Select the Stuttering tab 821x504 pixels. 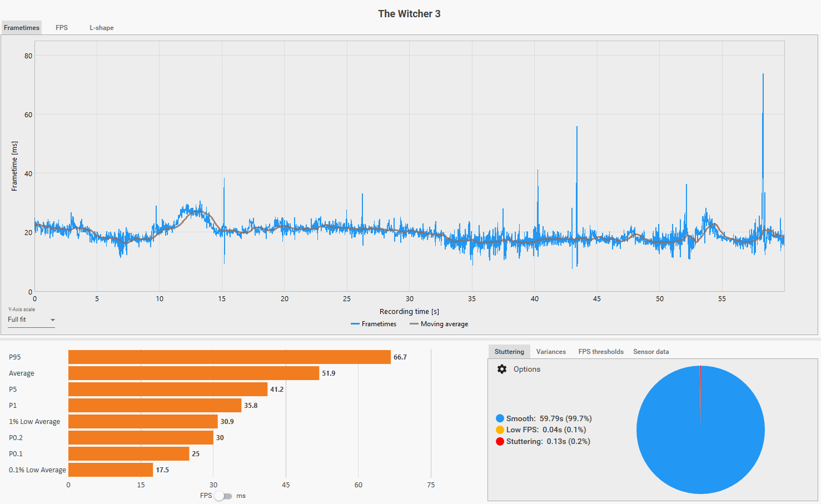509,352
